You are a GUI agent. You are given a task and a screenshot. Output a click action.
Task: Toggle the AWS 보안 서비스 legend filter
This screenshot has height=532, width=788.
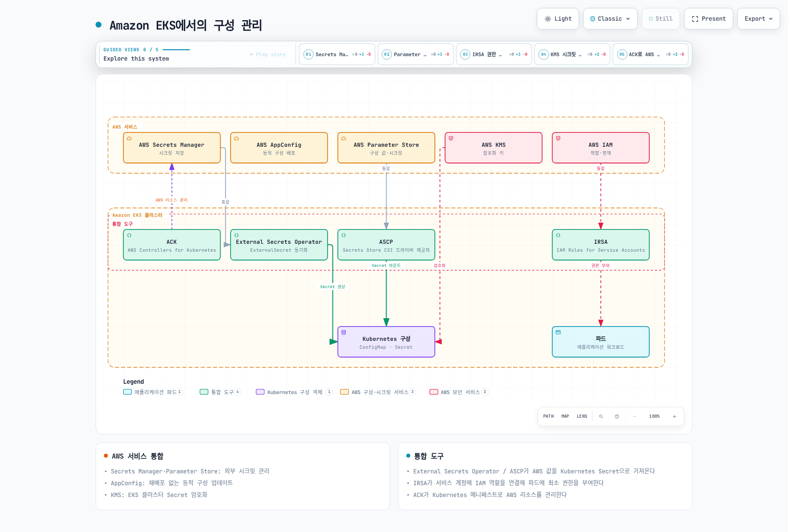459,392
